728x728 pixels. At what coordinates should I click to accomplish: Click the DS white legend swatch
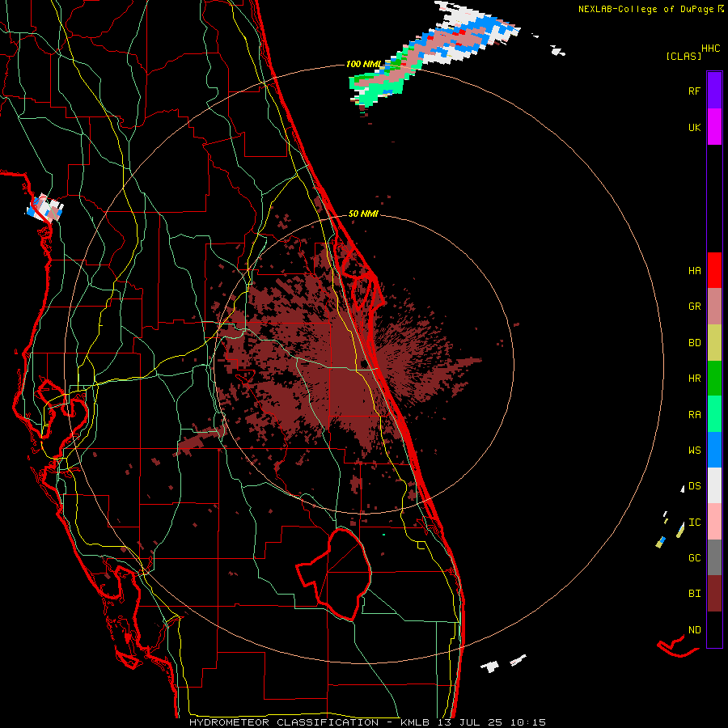[714, 485]
